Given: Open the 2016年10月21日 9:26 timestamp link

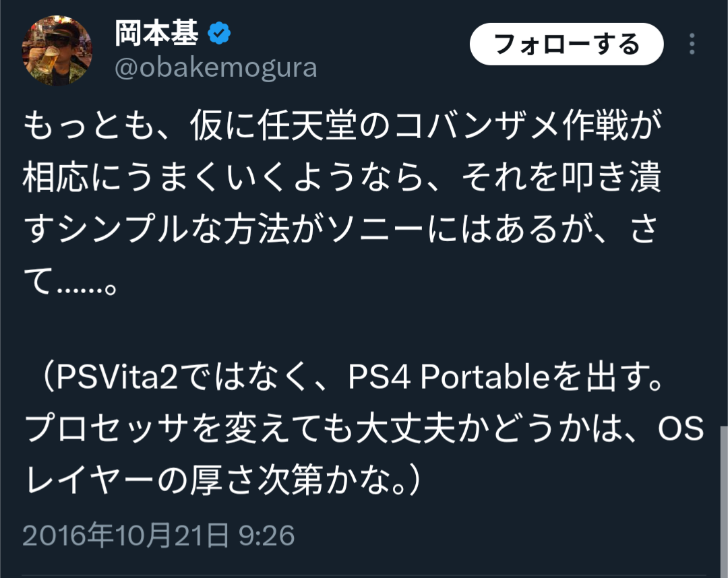Looking at the screenshot, I should pos(158,536).
